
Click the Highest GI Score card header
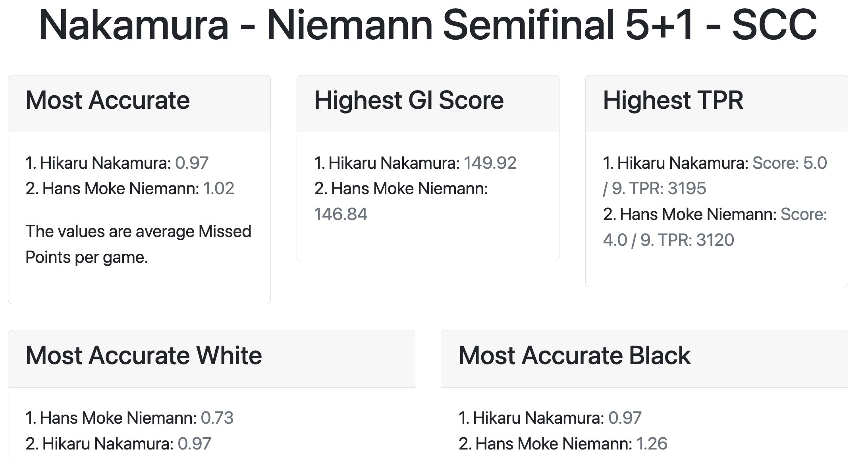tap(409, 100)
